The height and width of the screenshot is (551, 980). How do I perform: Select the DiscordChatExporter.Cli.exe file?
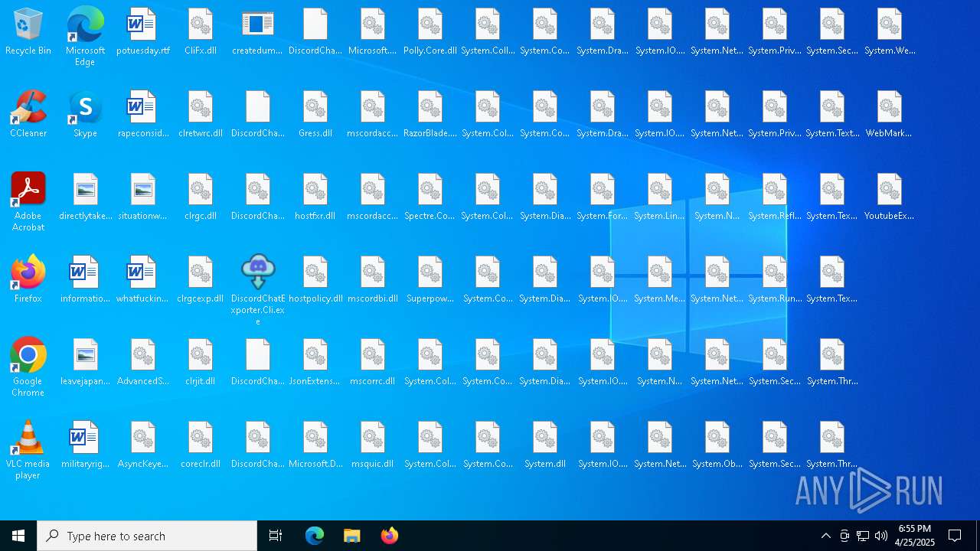(x=258, y=291)
